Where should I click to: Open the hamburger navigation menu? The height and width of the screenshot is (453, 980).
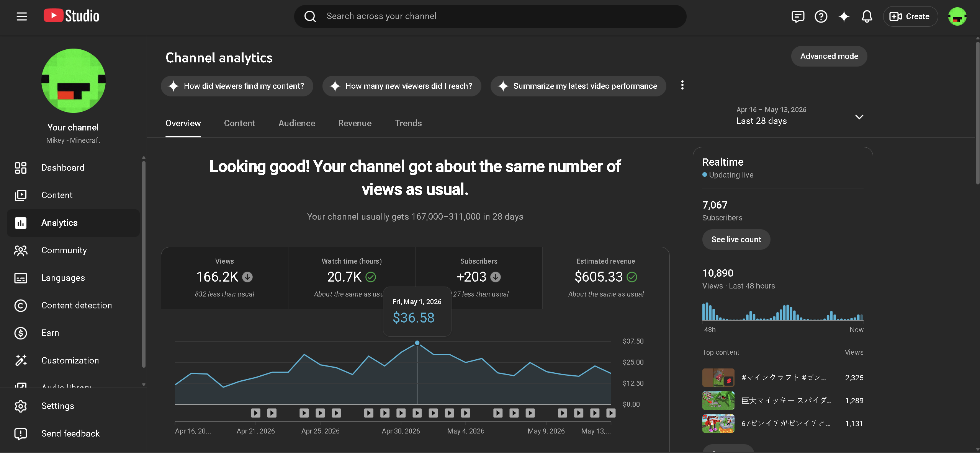(22, 16)
